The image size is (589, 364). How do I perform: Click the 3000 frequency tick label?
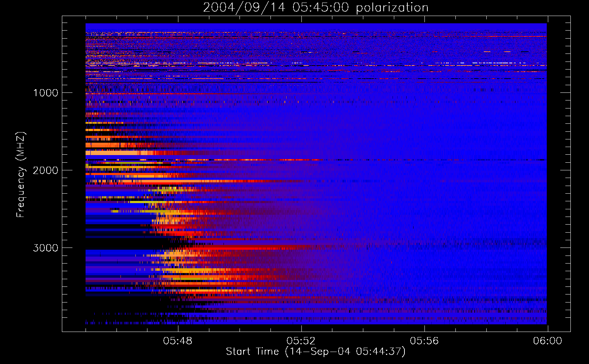(46, 248)
